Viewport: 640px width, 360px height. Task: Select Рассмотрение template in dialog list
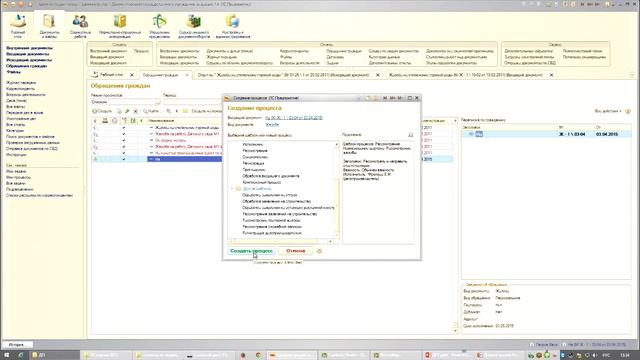[255, 151]
